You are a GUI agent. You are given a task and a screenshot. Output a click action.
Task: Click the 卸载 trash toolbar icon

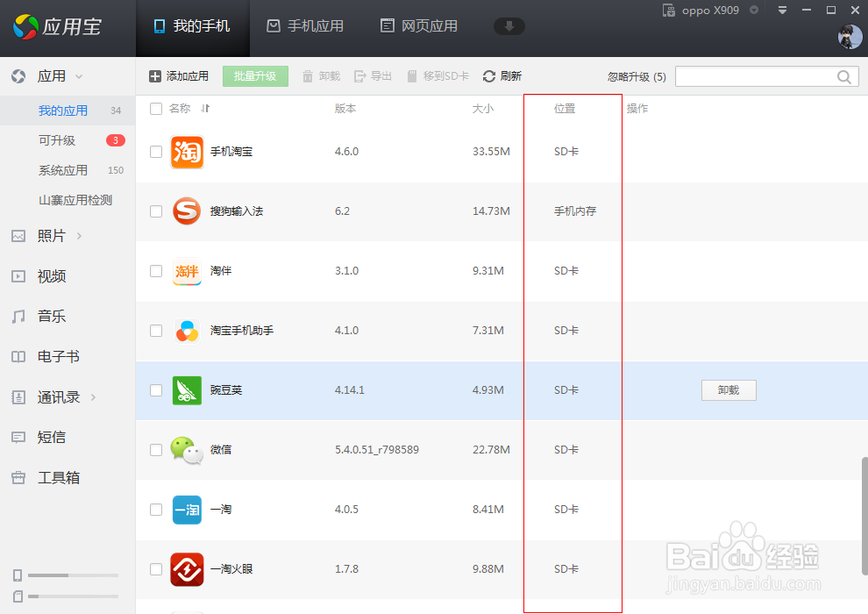point(308,76)
